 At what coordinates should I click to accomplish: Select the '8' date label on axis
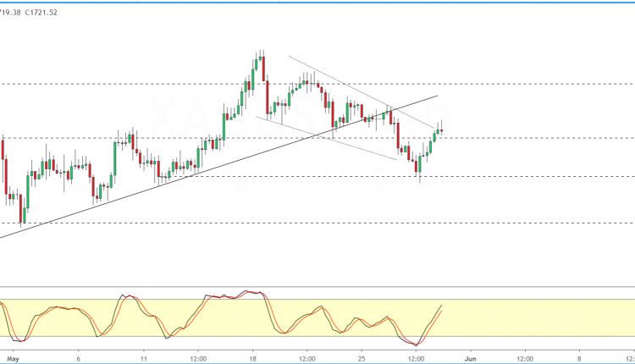pos(579,359)
